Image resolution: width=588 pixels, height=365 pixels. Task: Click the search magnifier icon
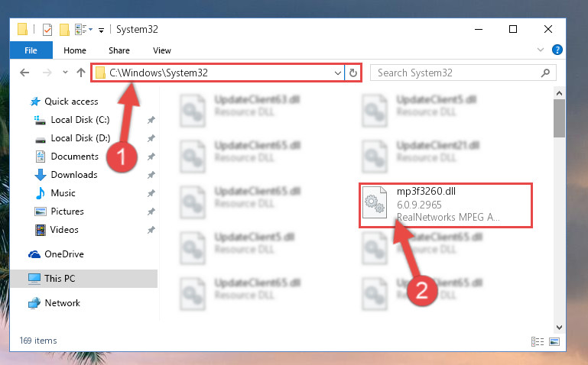546,73
